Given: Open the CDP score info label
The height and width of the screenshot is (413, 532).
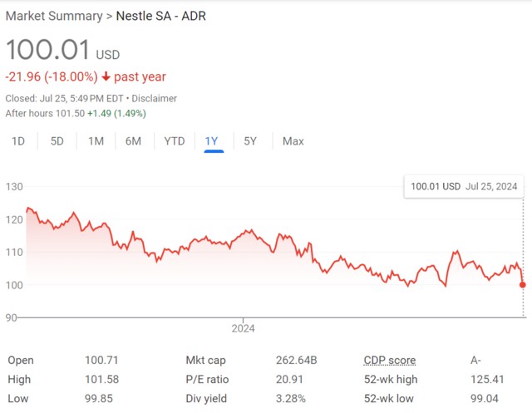Looking at the screenshot, I should 389,361.
